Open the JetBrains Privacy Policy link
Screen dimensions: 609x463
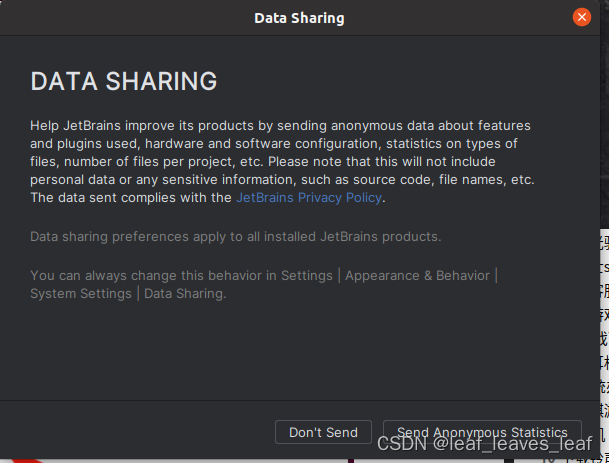[x=309, y=198]
